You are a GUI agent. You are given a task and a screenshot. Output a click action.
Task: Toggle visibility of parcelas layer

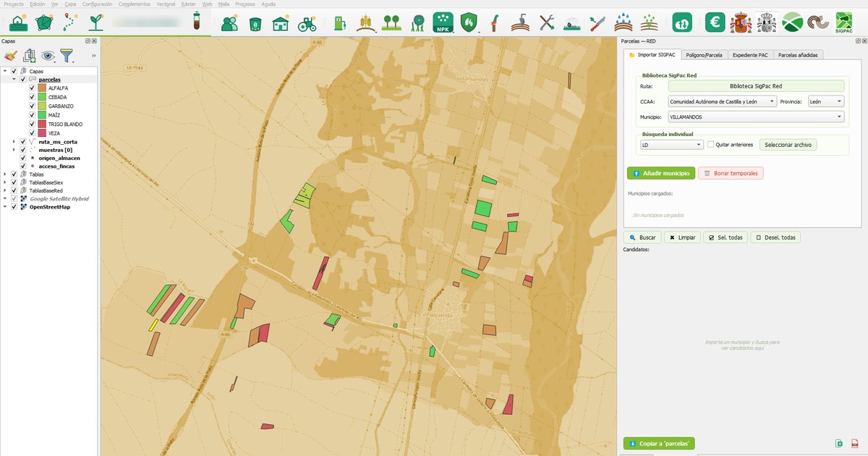[x=23, y=79]
